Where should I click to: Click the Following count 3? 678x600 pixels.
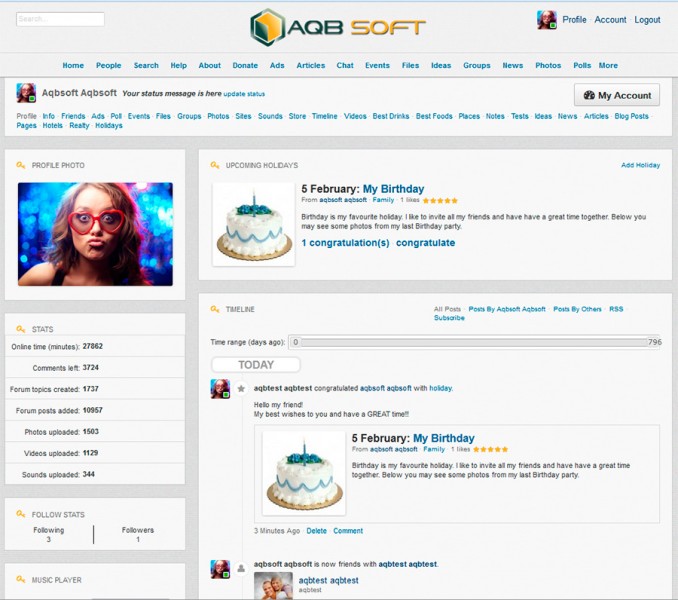[x=48, y=539]
